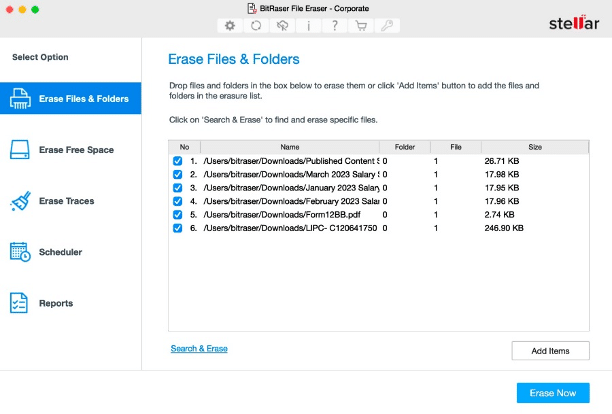612x414 pixels.
Task: Uncheck row 2 March 2023 Salary file
Action: (177, 174)
